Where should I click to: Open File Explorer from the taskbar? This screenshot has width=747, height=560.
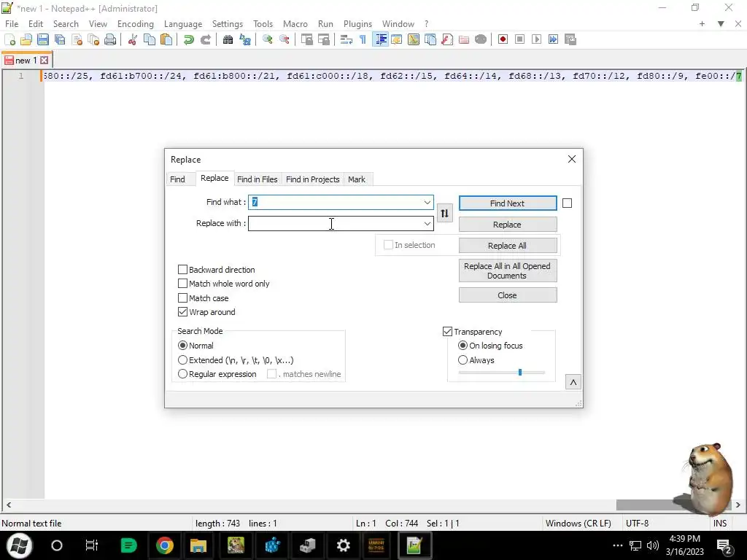[198, 545]
